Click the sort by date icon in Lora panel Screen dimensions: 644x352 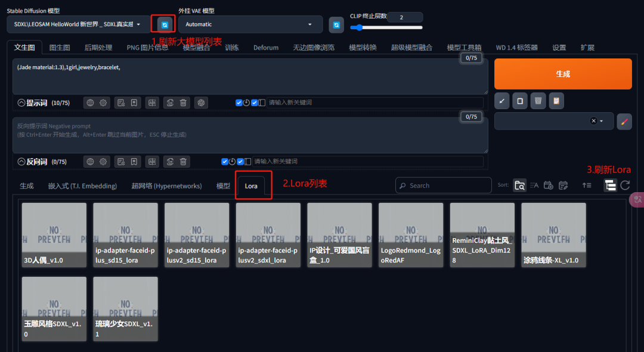click(549, 186)
